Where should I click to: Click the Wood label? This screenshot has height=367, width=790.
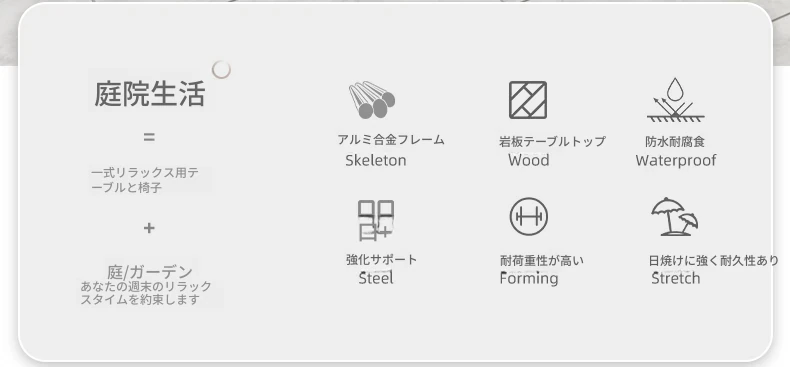click(529, 160)
